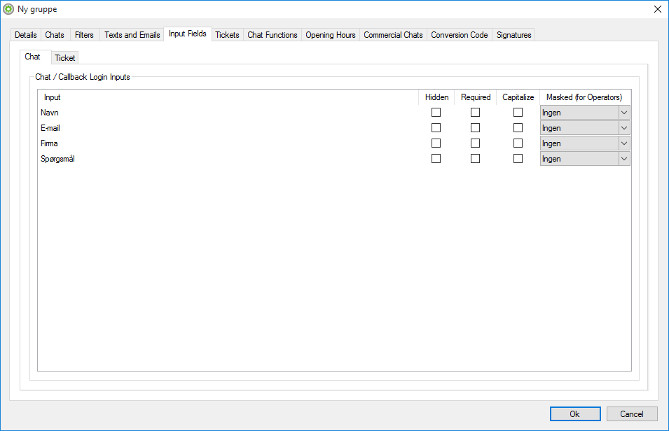This screenshot has width=669, height=431.
Task: Make the E-mail input Required
Action: [x=475, y=128]
